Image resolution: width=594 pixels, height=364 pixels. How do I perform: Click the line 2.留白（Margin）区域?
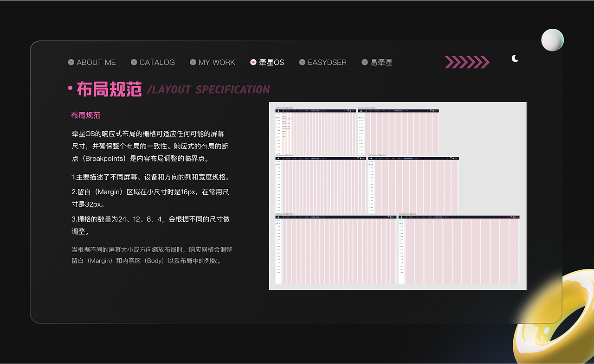(x=150, y=198)
